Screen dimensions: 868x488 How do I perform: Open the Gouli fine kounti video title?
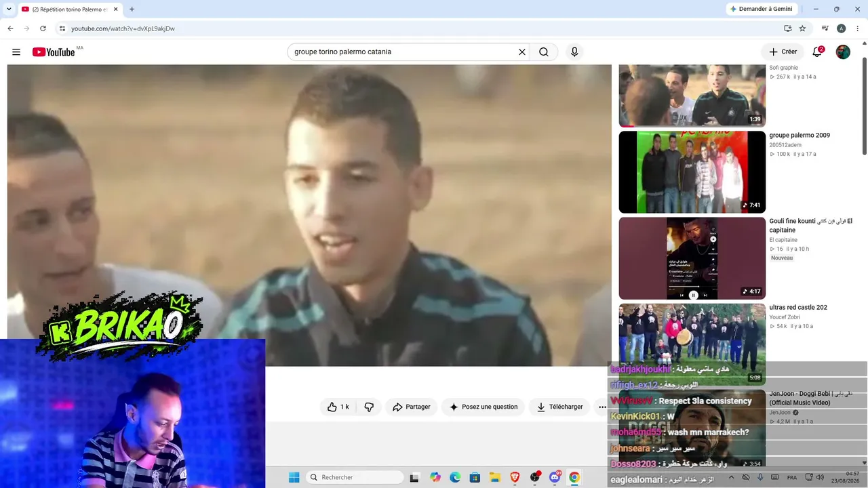(x=811, y=226)
